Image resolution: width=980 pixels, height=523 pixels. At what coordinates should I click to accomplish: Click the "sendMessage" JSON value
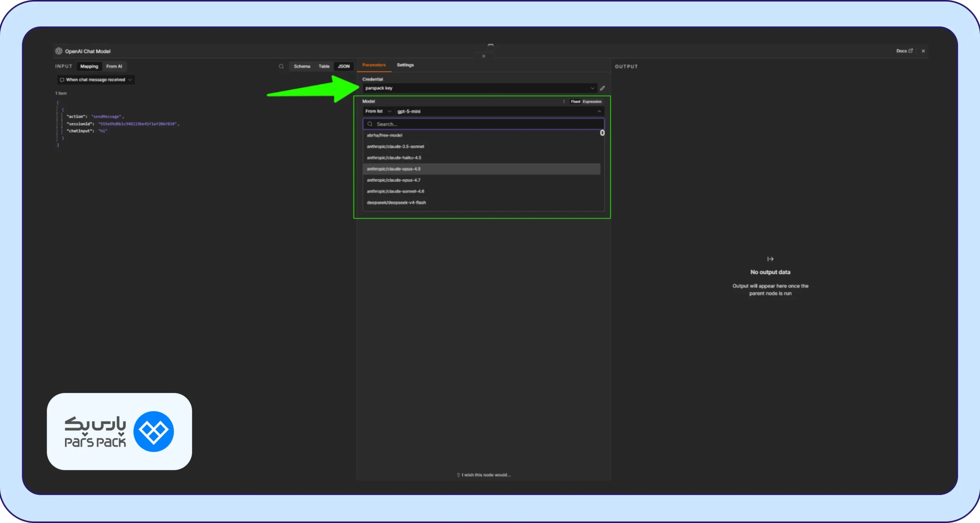[106, 116]
